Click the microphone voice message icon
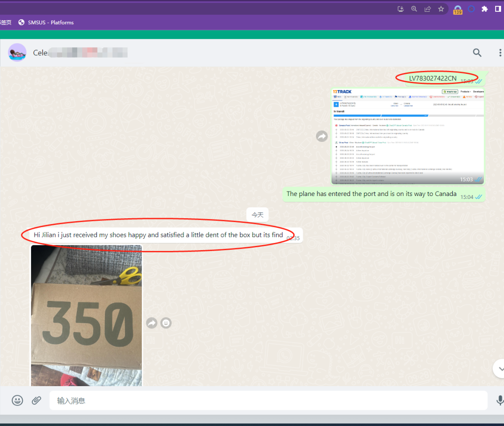This screenshot has height=426, width=504. 500,400
